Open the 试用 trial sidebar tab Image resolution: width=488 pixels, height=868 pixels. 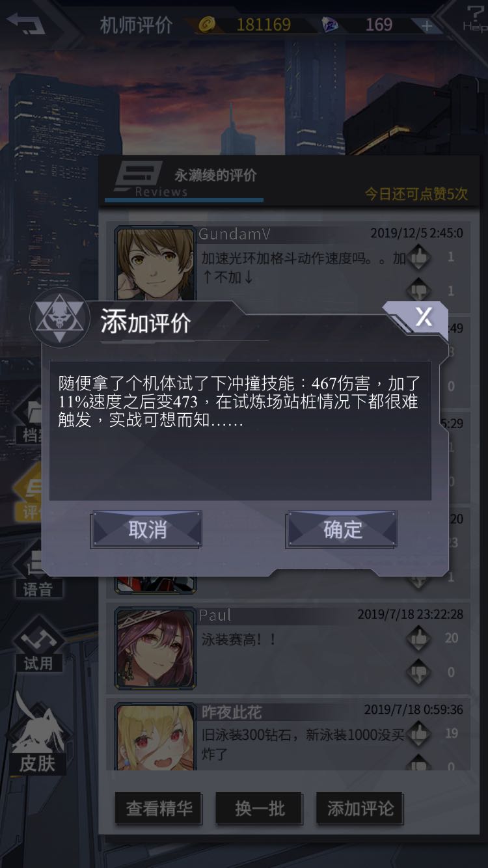click(x=38, y=645)
